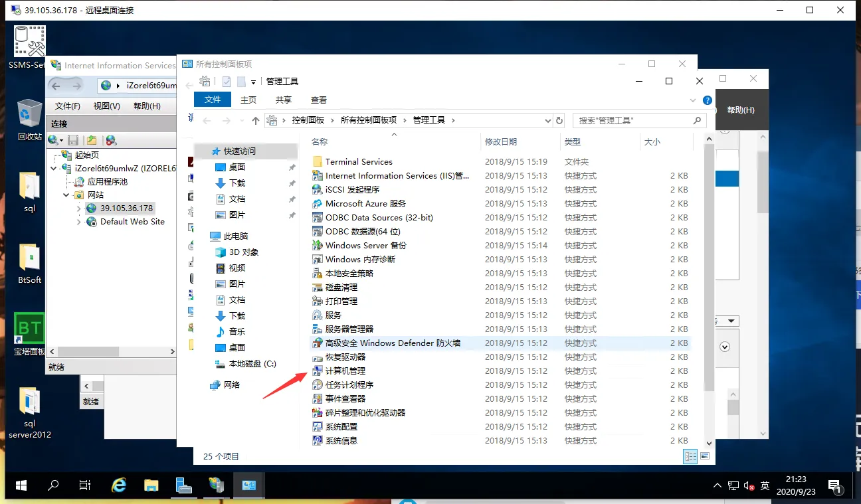Select the 事件查看器 shortcut
The width and height of the screenshot is (861, 504).
pos(339,399)
